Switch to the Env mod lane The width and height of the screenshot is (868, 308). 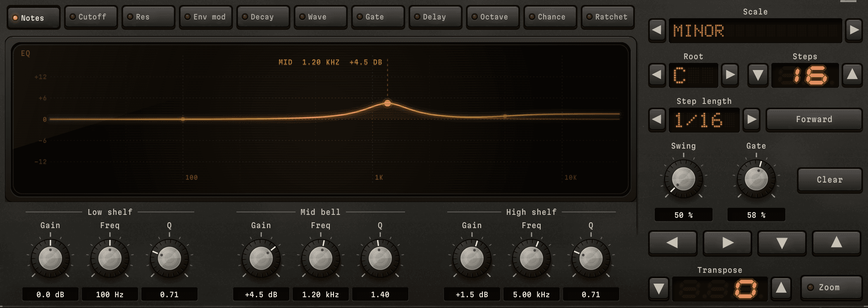(x=205, y=17)
